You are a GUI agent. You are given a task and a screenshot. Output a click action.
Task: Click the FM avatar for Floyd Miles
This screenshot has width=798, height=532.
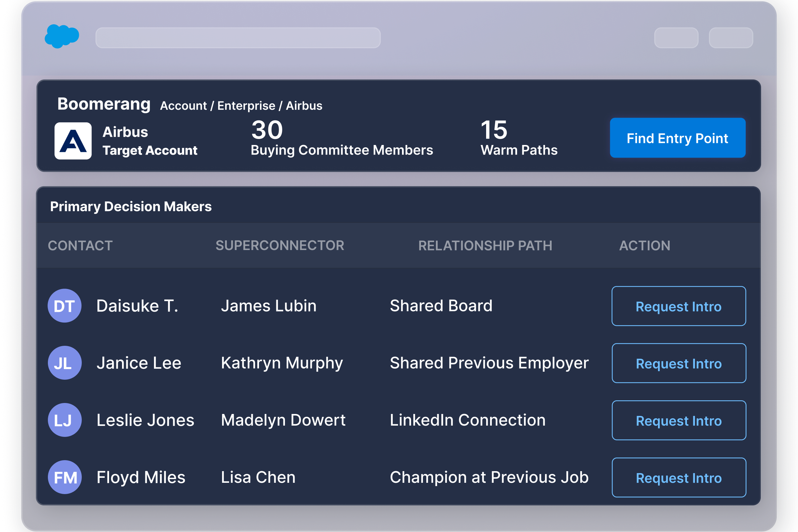tap(65, 477)
